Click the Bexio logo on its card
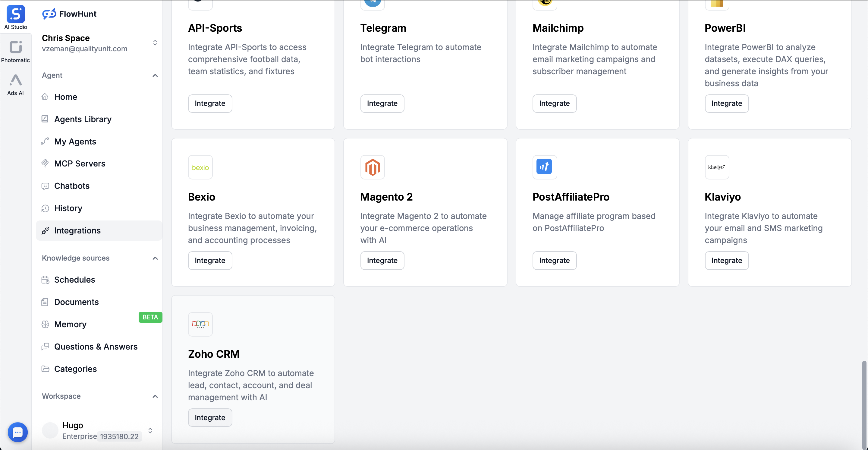The height and width of the screenshot is (450, 868). pyautogui.click(x=200, y=167)
